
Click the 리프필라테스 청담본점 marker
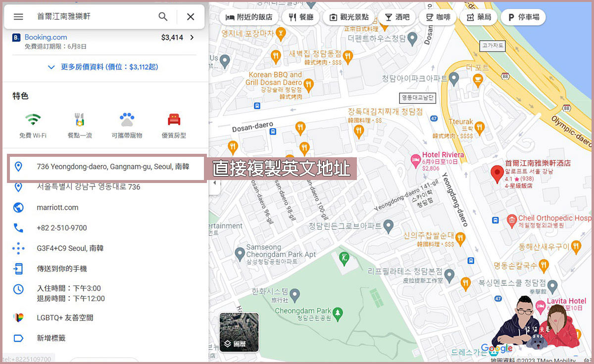(x=449, y=274)
